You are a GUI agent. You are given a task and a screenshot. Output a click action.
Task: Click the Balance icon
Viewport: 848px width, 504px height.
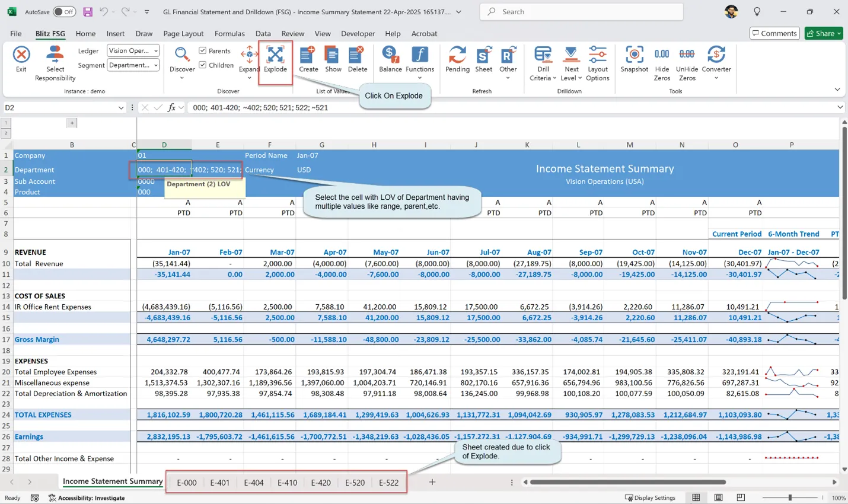[x=390, y=55]
